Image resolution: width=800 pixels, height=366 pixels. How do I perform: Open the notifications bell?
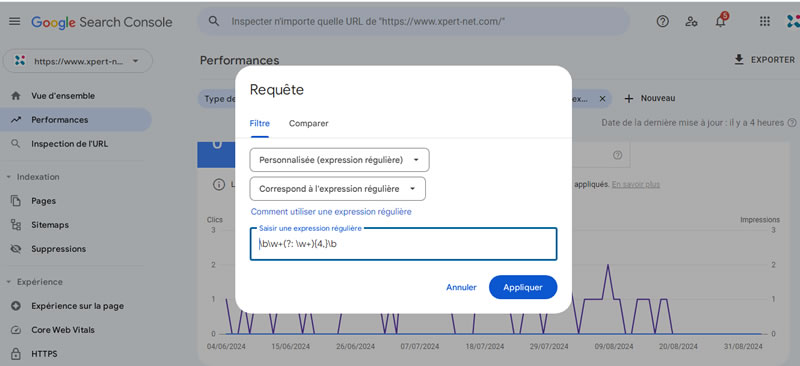pyautogui.click(x=720, y=21)
